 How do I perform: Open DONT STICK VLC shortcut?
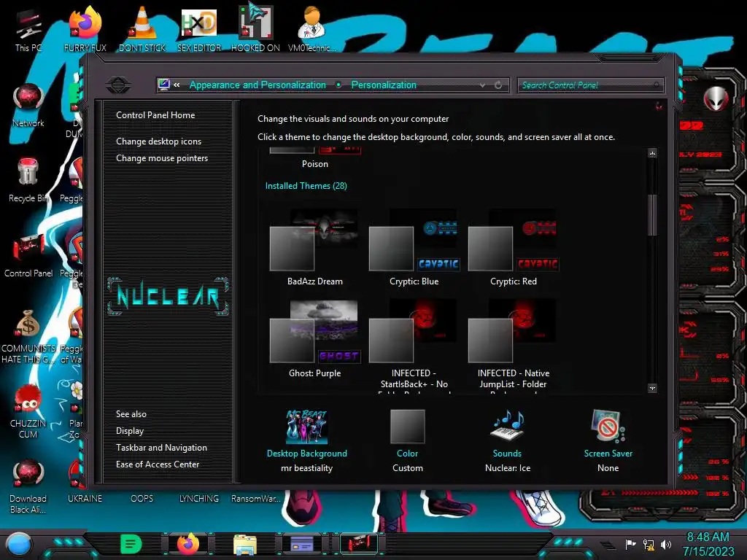click(x=142, y=29)
